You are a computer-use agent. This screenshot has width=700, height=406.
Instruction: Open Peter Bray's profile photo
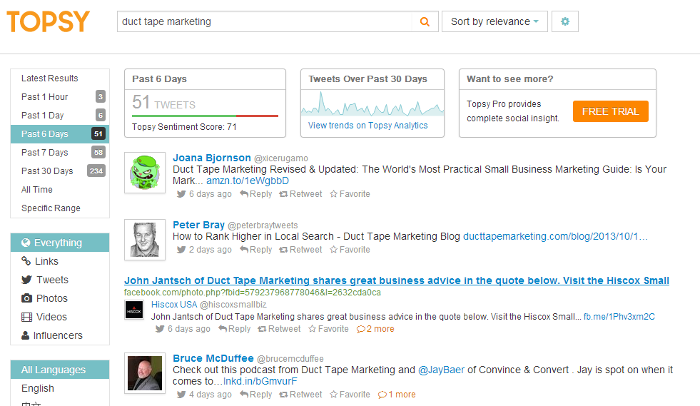click(x=145, y=240)
